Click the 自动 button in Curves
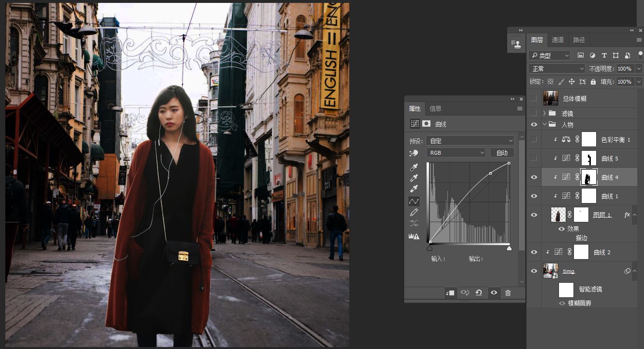644x349 pixels. tap(502, 153)
